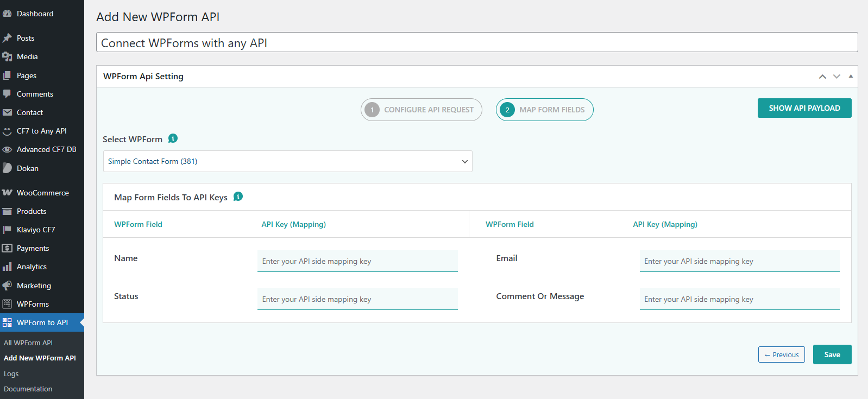Open the Logs submenu item
The image size is (868, 399).
pyautogui.click(x=11, y=373)
